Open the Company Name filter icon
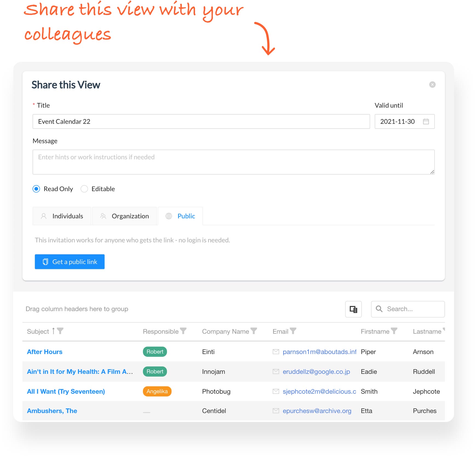Image resolution: width=476 pixels, height=457 pixels. [254, 331]
